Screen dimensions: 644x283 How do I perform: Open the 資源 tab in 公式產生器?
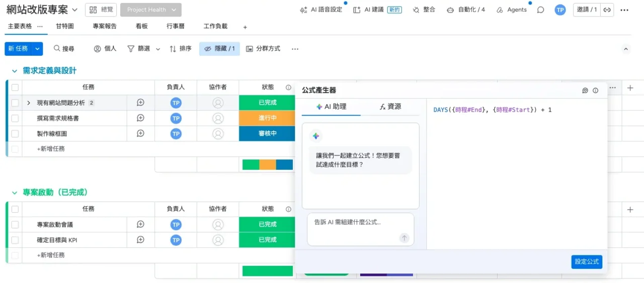click(x=390, y=107)
